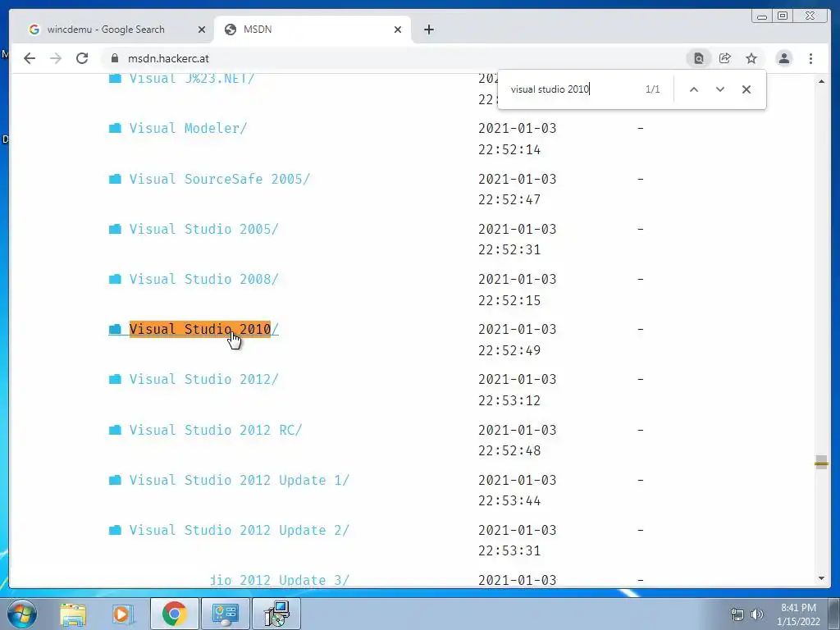
Task: Click the scroll-down arrow of page scrollbar
Action: [821, 578]
